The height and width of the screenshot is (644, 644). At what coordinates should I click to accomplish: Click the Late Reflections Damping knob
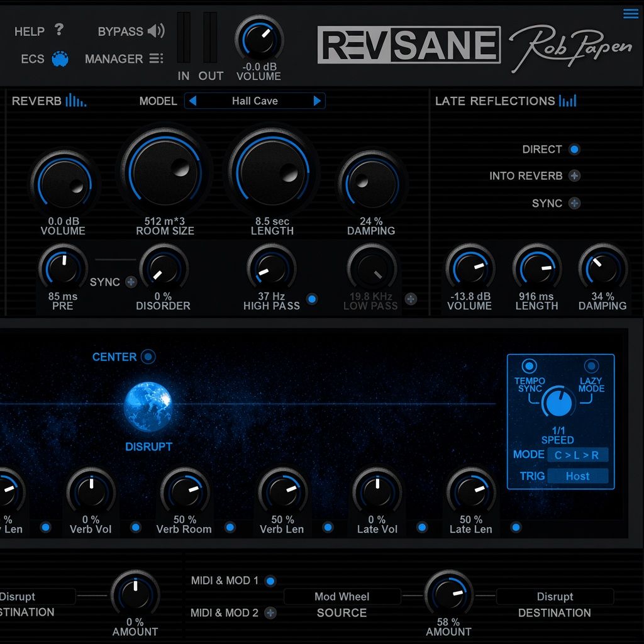point(603,269)
